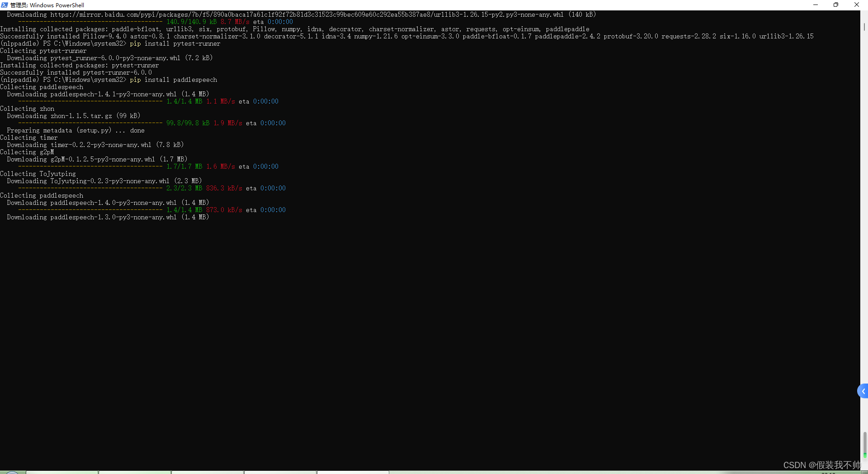868x474 pixels.
Task: Click 'Downloading ToJyutping-0.2.3-py3-none-any.whl' line
Action: [104, 181]
